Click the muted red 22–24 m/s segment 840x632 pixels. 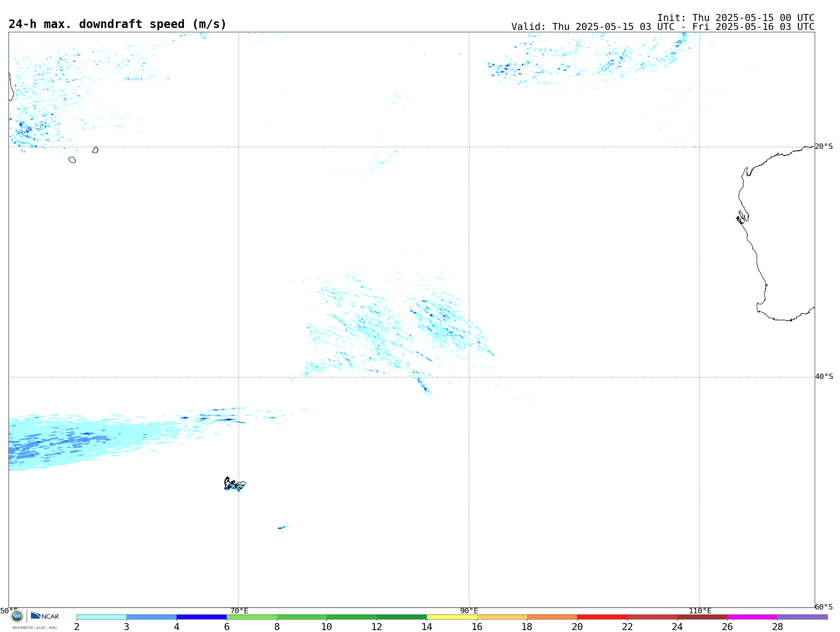click(x=652, y=617)
